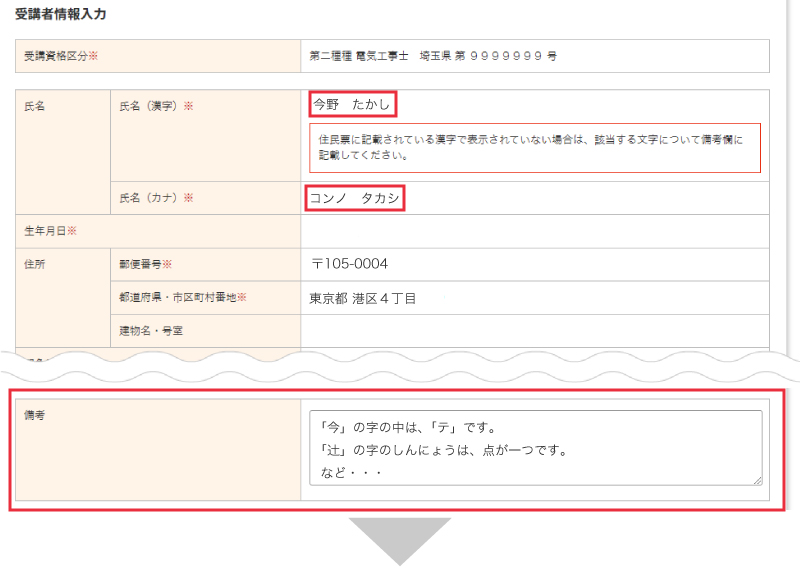Click the resize handle of the 備考 textarea

tap(757, 480)
